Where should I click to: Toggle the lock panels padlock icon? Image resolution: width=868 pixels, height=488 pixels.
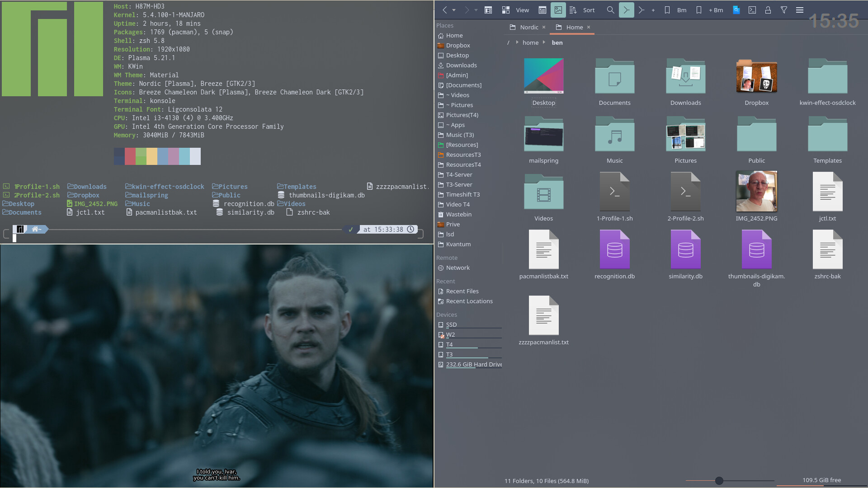[768, 10]
